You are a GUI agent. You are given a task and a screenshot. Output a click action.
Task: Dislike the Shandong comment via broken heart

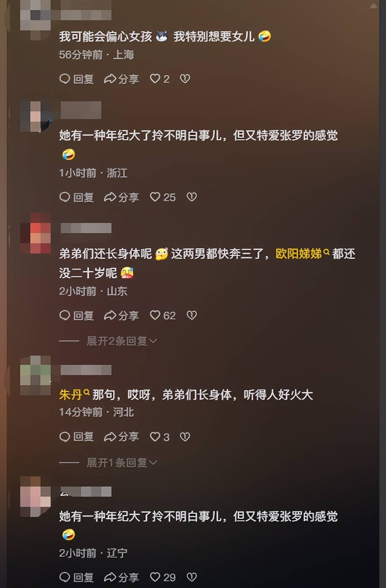[192, 316]
